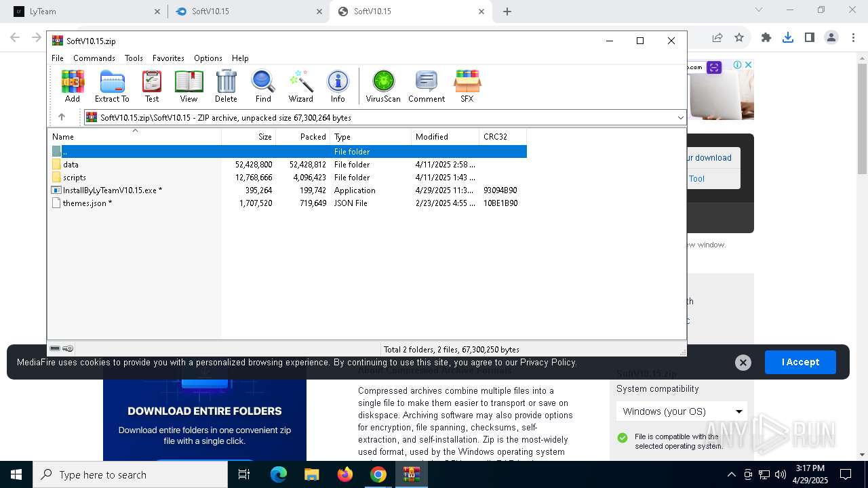Screen dimensions: 868x488
Task: Start VirusScan on the archive
Action: click(383, 86)
